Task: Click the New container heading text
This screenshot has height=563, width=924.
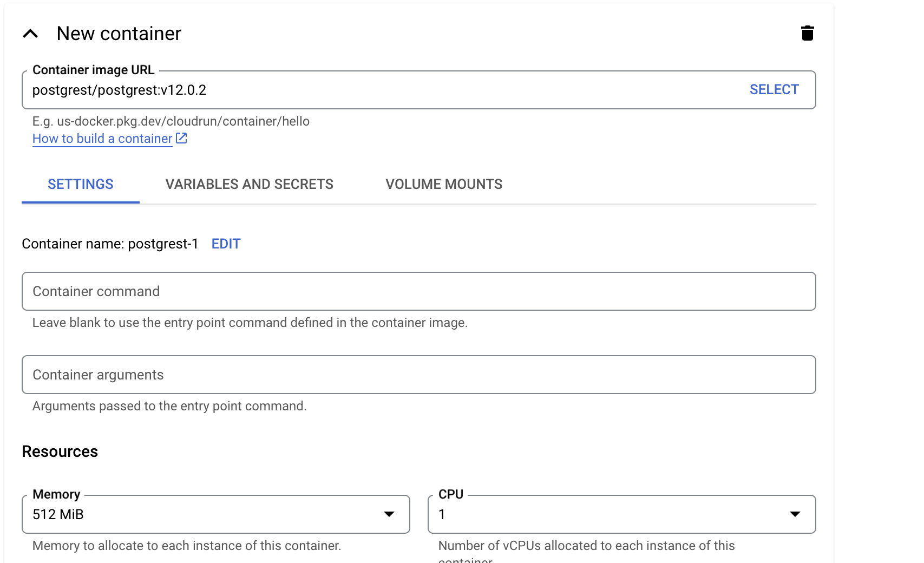Action: coord(119,34)
